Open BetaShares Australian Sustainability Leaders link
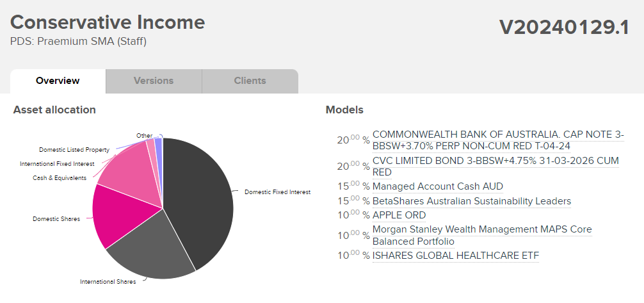Viewport: 644px width, 303px height. (x=472, y=201)
